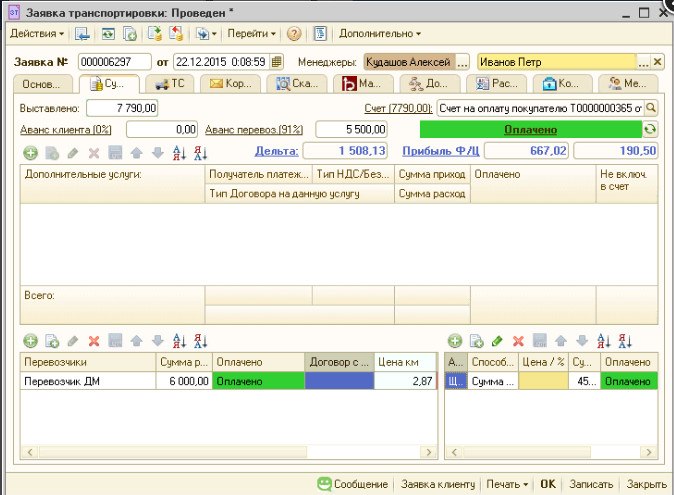The image size is (674, 495).
Task: Add a new row in the Перевозчики table toolbar
Action: 29,341
